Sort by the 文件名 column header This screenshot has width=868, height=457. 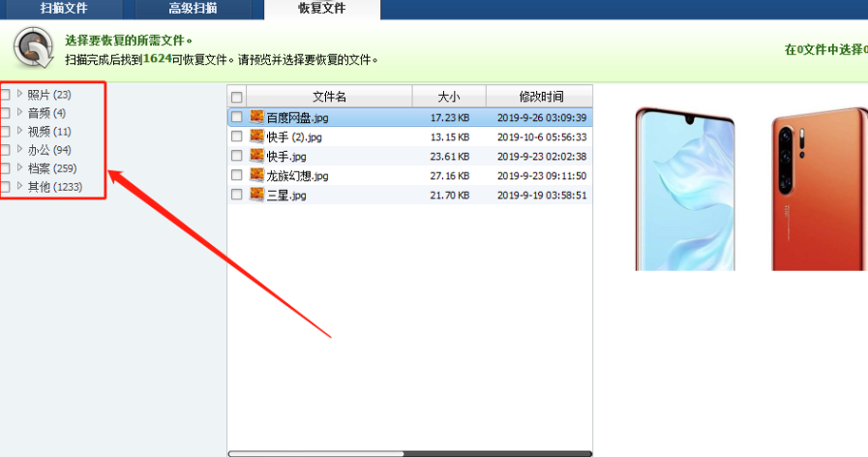(x=329, y=97)
